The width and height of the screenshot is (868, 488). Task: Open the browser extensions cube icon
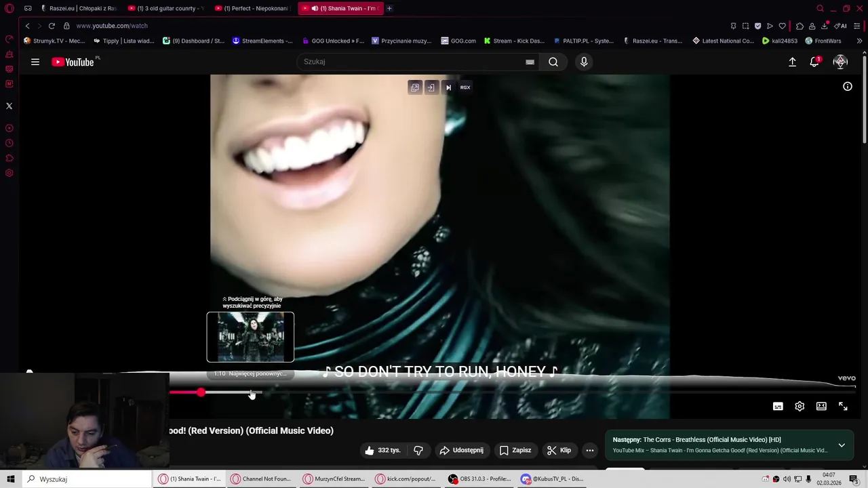[800, 26]
